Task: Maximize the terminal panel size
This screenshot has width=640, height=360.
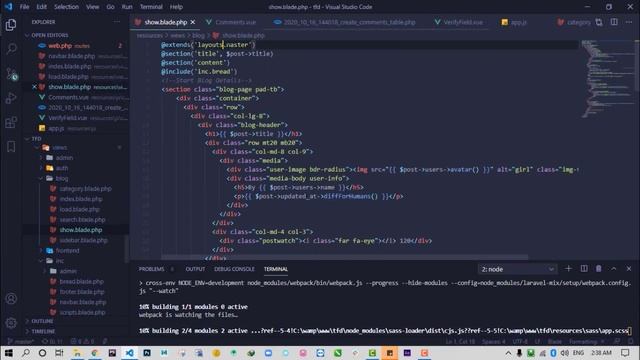Action: click(x=613, y=269)
